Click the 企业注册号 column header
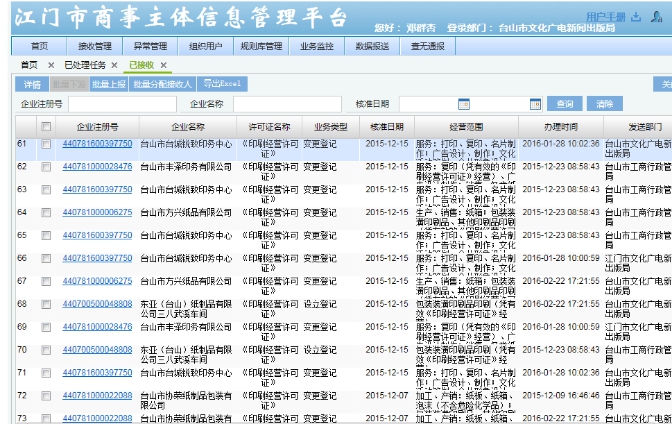This screenshot has width=672, height=424. 97,127
